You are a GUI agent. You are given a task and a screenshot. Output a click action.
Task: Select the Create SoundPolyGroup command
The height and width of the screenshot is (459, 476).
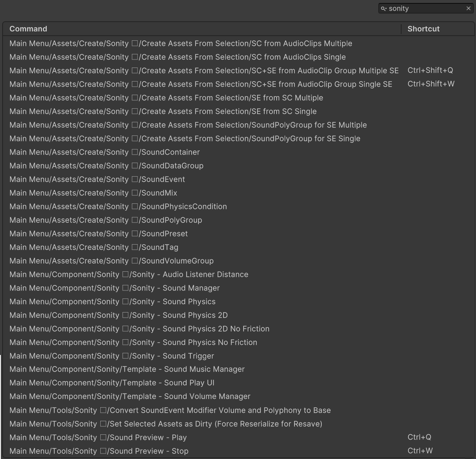coord(238,220)
